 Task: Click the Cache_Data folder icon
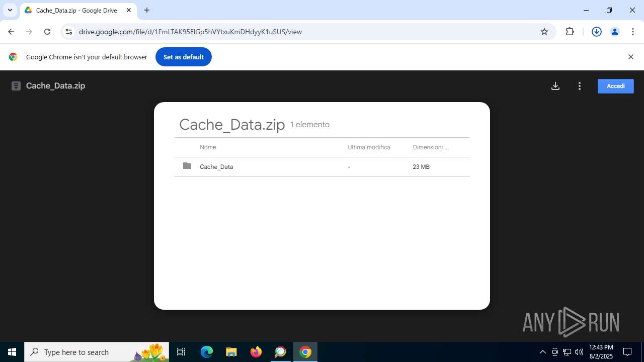(x=187, y=166)
